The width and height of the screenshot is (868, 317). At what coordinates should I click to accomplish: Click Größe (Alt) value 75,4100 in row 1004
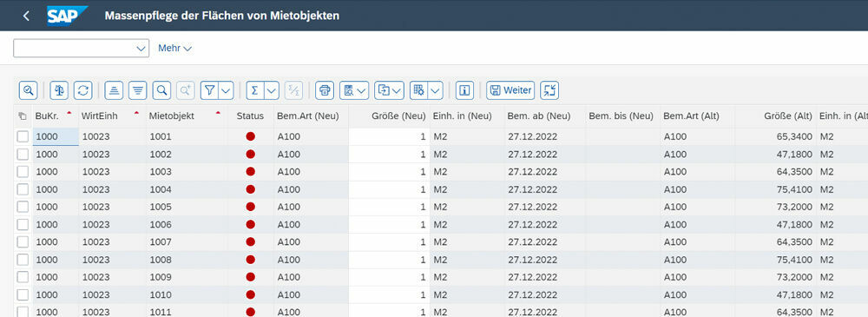775,189
